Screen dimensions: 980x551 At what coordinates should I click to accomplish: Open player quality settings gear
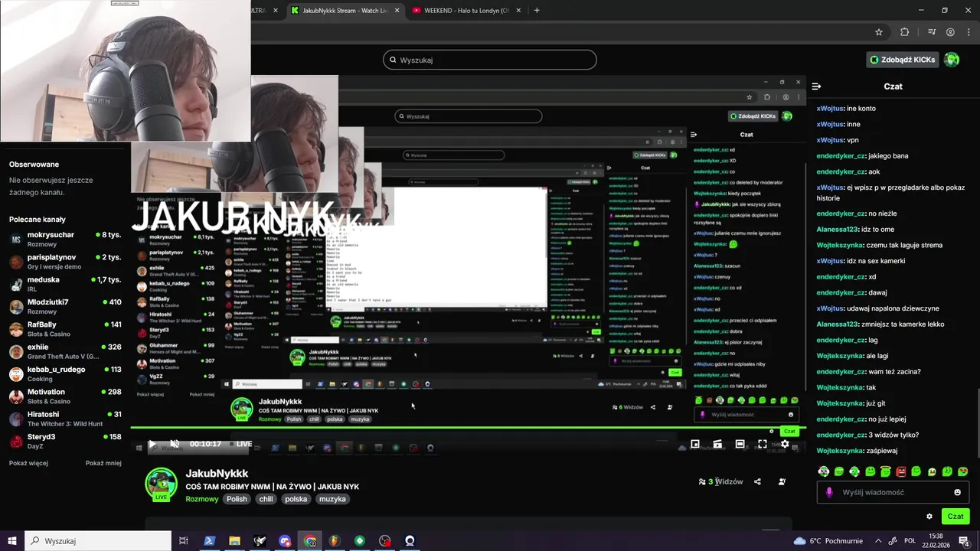coord(785,444)
